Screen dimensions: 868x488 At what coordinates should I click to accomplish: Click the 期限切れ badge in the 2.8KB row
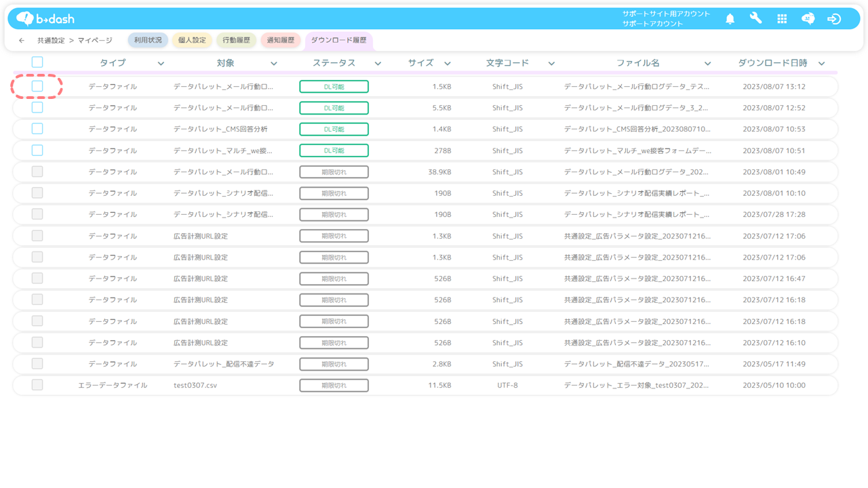pos(334,364)
